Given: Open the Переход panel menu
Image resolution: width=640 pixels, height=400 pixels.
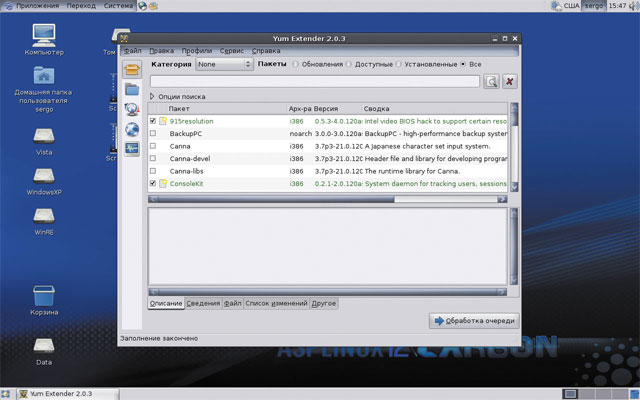Looking at the screenshot, I should point(81,6).
